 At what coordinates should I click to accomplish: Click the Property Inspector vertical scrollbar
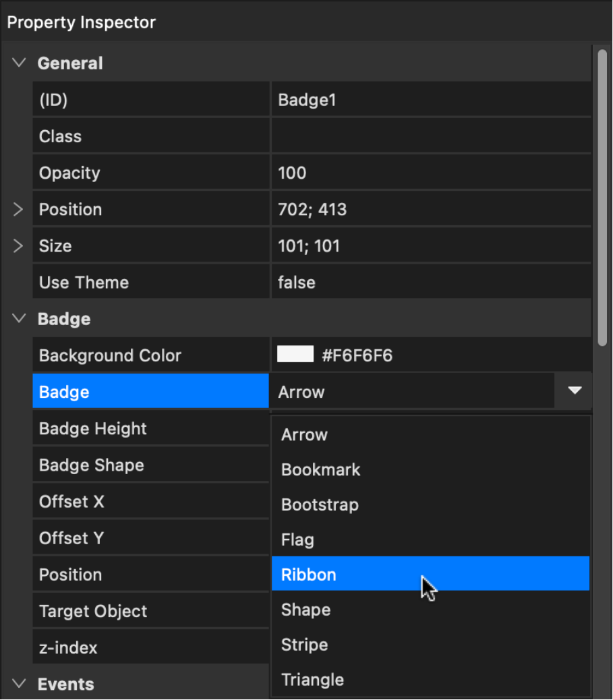602,196
